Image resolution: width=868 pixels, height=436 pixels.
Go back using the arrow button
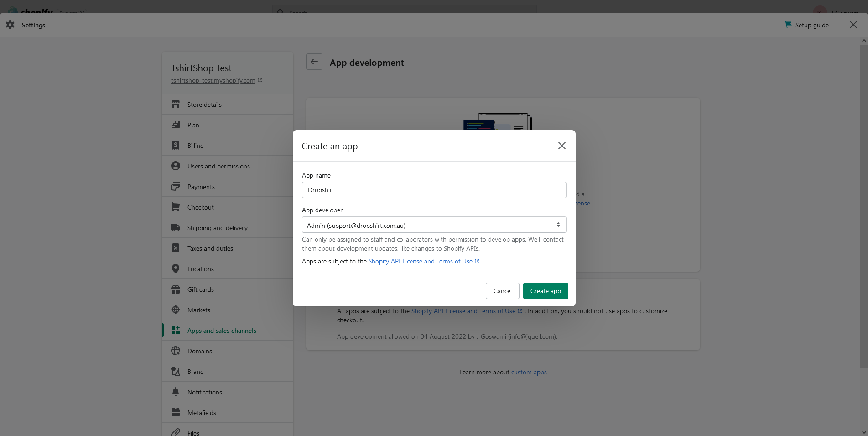click(x=314, y=62)
